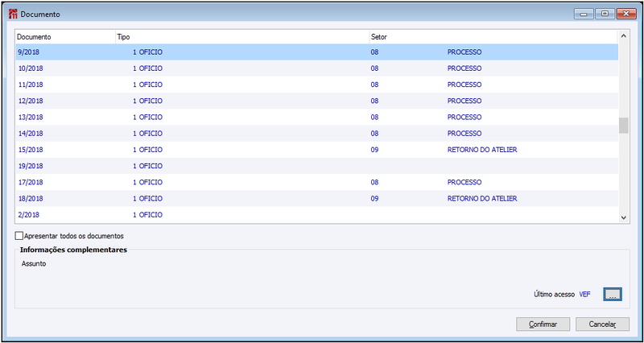Sort by the Setor column header

coord(494,37)
